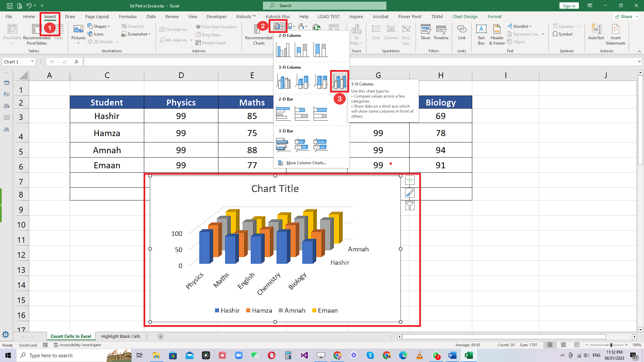Click the 3-D Column chart icon
The height and width of the screenshot is (362, 644).
click(339, 81)
